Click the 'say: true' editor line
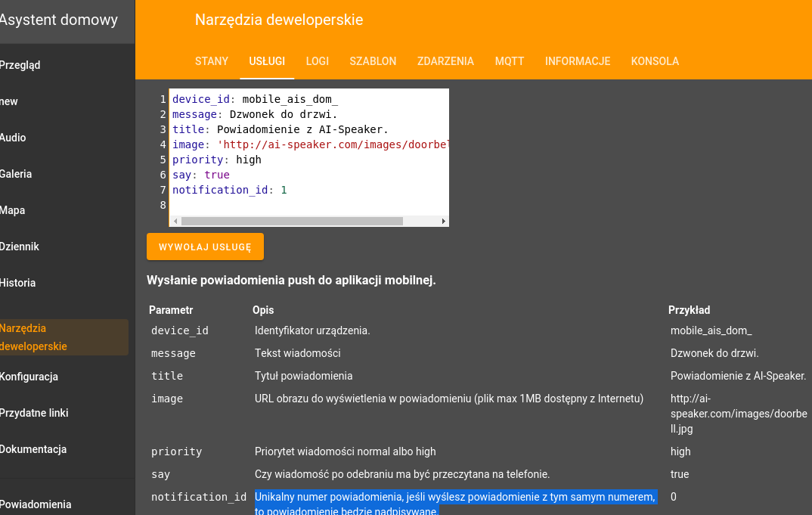The width and height of the screenshot is (812, 515). coord(201,175)
